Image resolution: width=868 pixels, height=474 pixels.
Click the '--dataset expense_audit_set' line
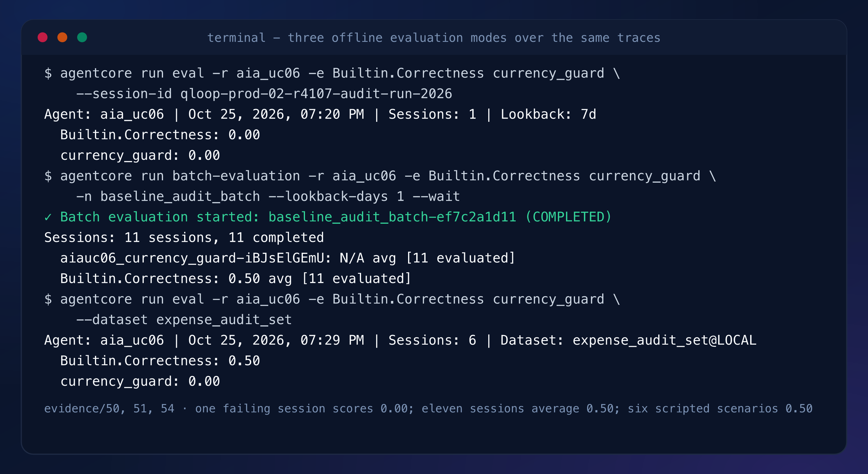(184, 320)
